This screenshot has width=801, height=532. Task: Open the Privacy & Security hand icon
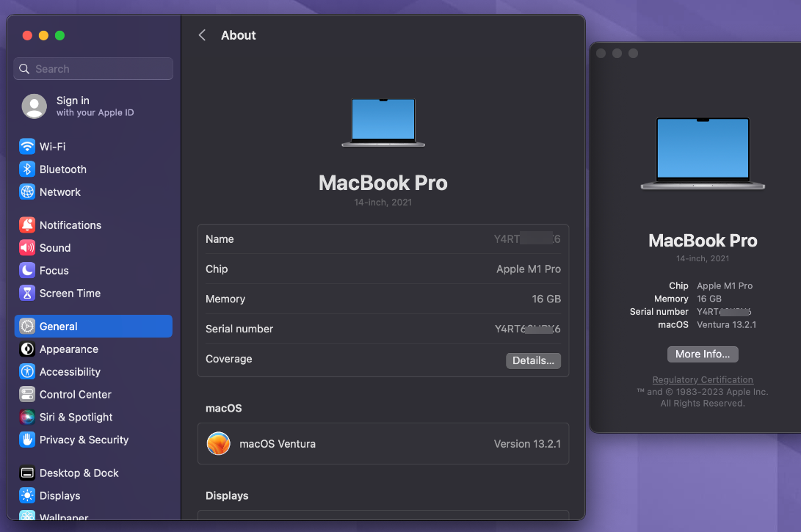pyautogui.click(x=27, y=440)
